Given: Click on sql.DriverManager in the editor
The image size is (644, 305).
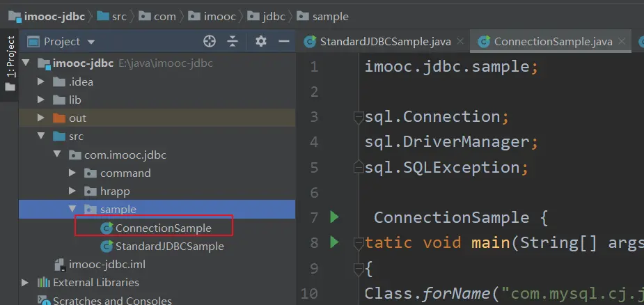Looking at the screenshot, I should 446,142.
